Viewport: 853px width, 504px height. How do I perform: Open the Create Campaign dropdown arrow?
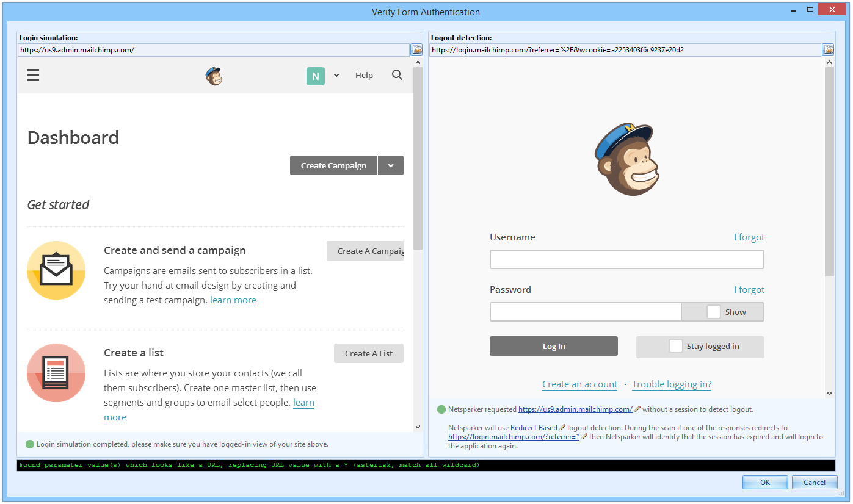pyautogui.click(x=390, y=165)
